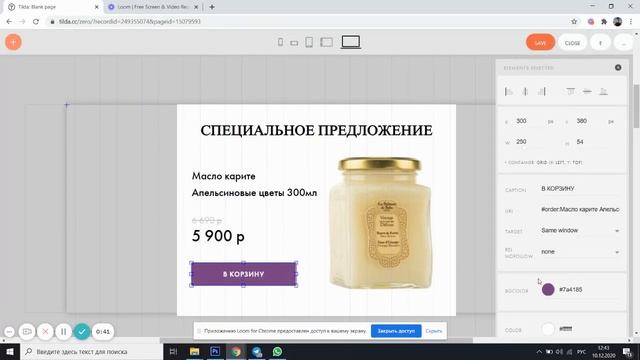
Task: Cancel the Loom recording
Action: [x=45, y=331]
